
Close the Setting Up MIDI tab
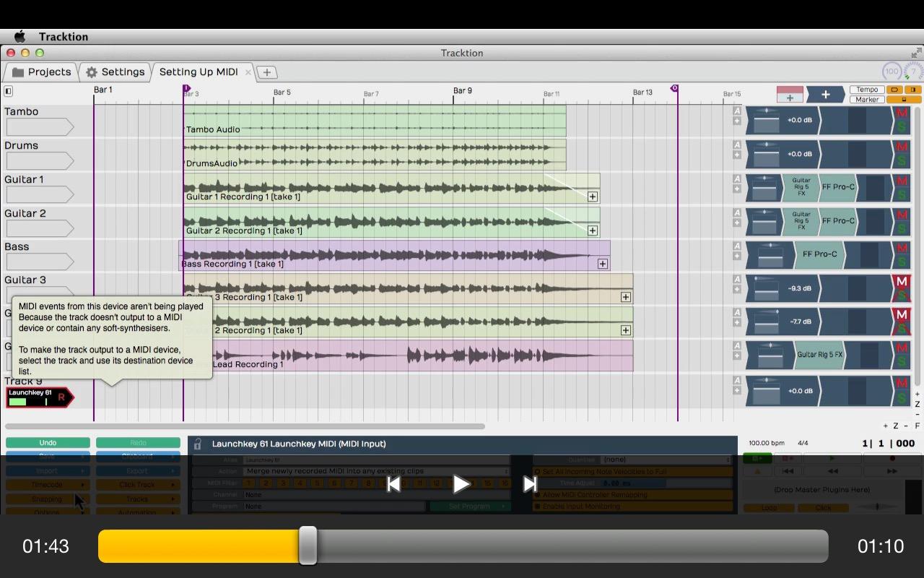[248, 72]
